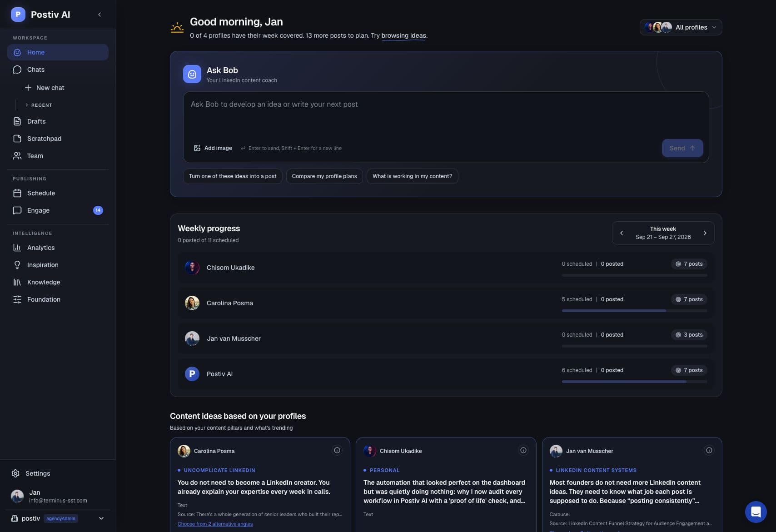Show info for Carolina Posma idea card
Viewport: 776px width, 532px height.
point(337,450)
